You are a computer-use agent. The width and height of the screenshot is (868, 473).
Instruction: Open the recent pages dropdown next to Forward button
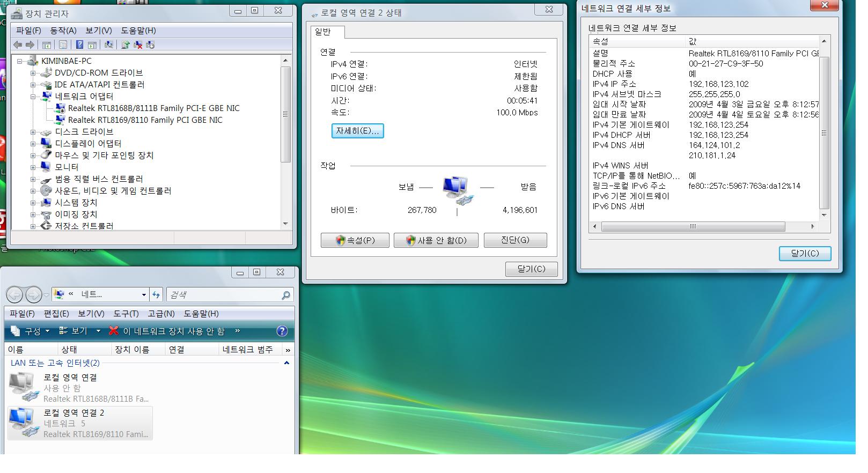tap(47, 294)
